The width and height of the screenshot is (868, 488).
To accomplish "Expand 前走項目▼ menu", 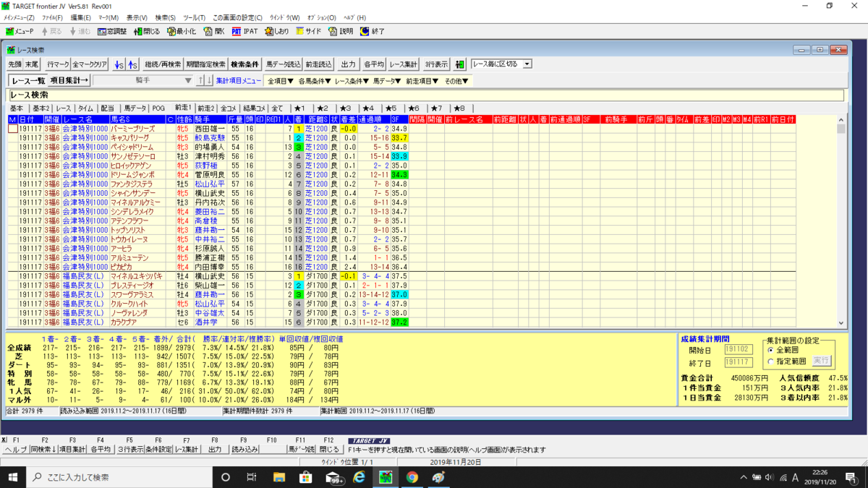I will click(x=422, y=81).
